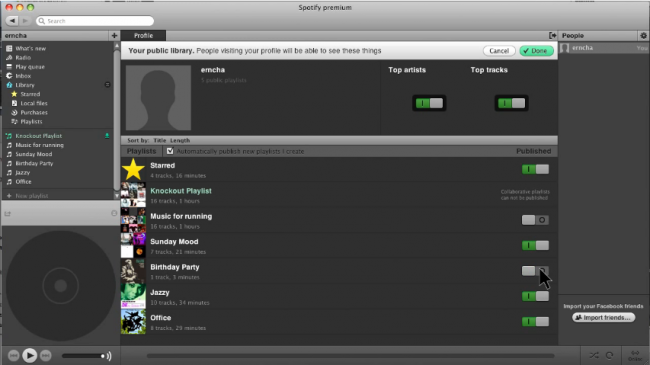Open Play queue in sidebar
Image resolution: width=650 pixels, height=365 pixels.
click(x=30, y=67)
